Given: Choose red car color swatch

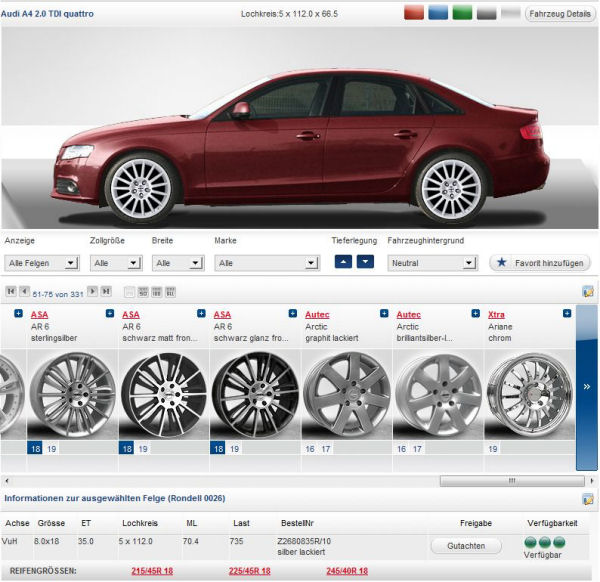Looking at the screenshot, I should (x=414, y=13).
